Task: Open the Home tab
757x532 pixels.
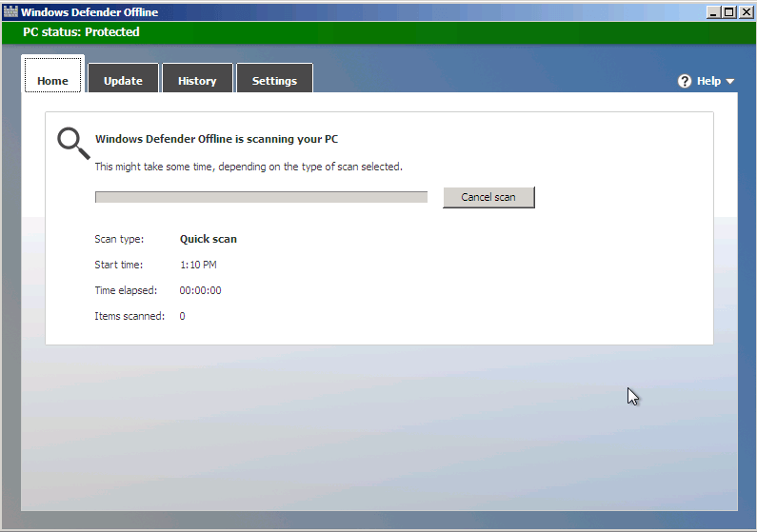Action: (52, 75)
